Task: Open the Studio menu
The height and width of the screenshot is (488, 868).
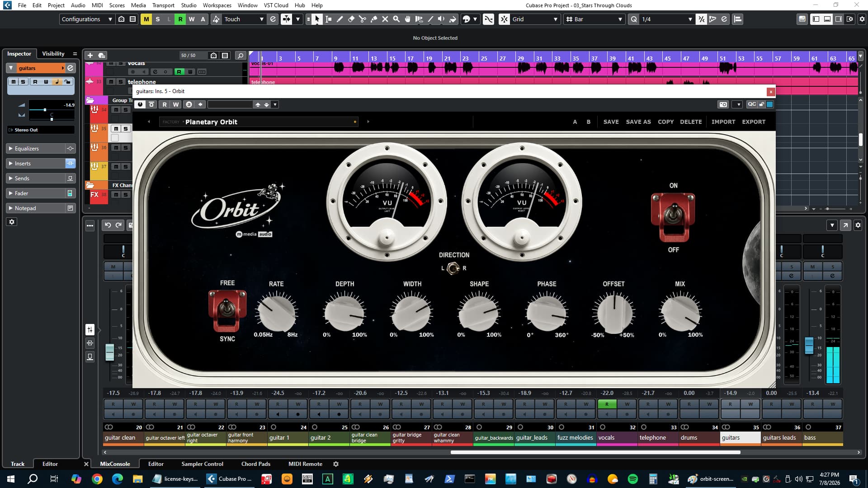Action: click(189, 5)
